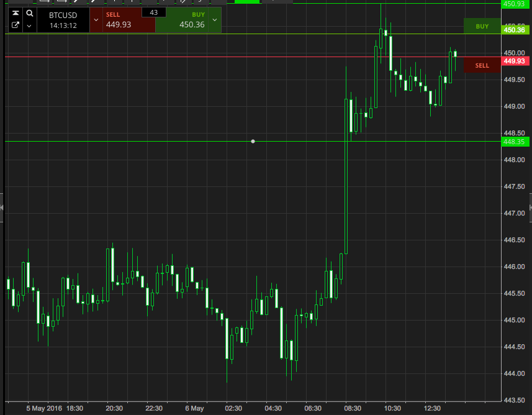This screenshot has height=415, width=532.
Task: Select the green 448.35 price level marker
Action: click(x=515, y=142)
